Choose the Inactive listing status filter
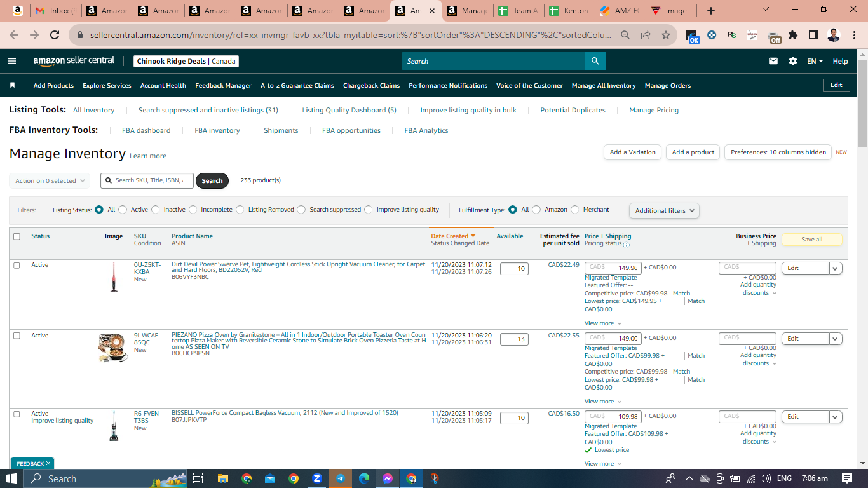The height and width of the screenshot is (488, 868). tap(155, 210)
